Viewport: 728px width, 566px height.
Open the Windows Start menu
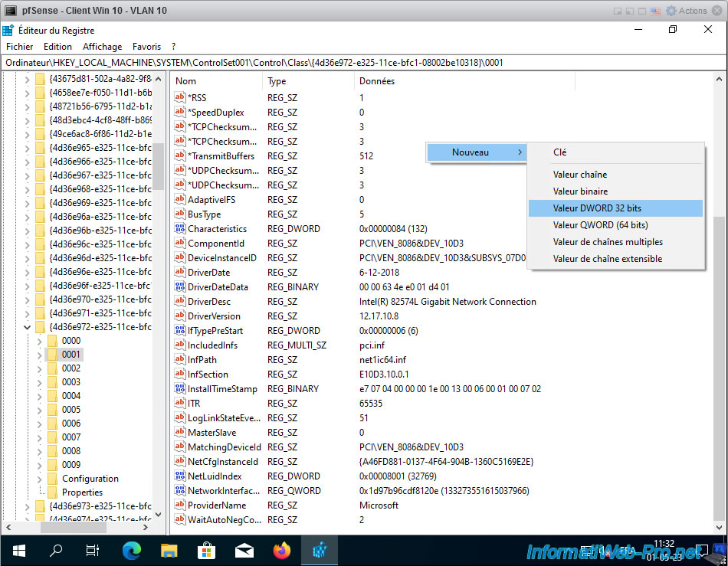(x=18, y=551)
